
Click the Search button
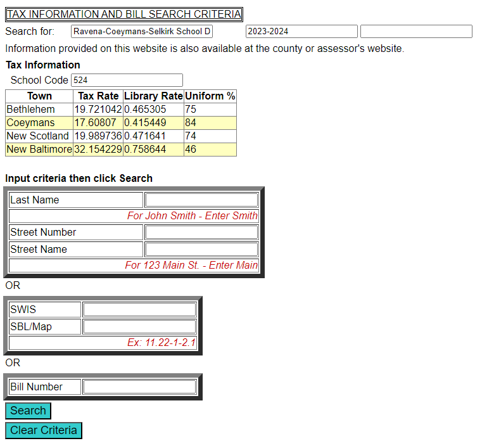coord(28,411)
